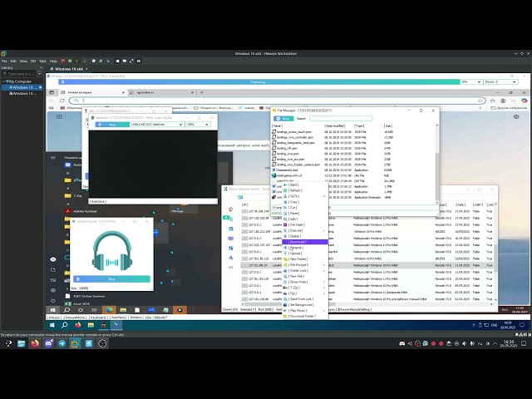Screen dimensions: 532x399
Task: Open the VMware File menu
Action: [x=4, y=61]
